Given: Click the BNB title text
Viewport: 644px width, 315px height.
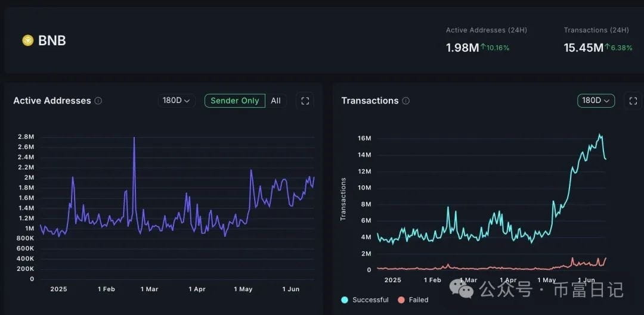Looking at the screenshot, I should tap(52, 40).
